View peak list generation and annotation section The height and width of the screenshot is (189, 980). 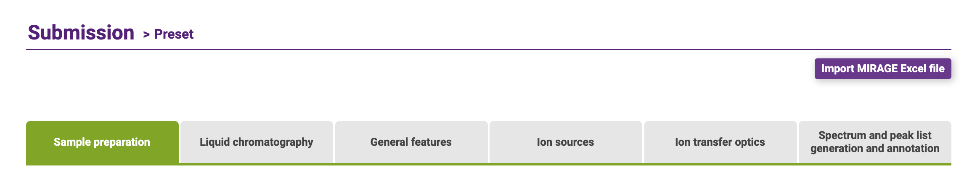875,142
